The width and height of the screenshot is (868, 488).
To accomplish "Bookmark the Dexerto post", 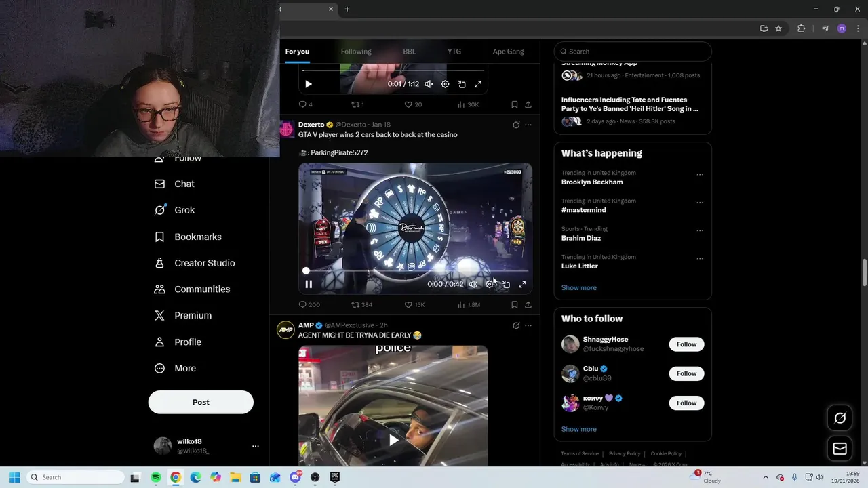I will point(515,305).
